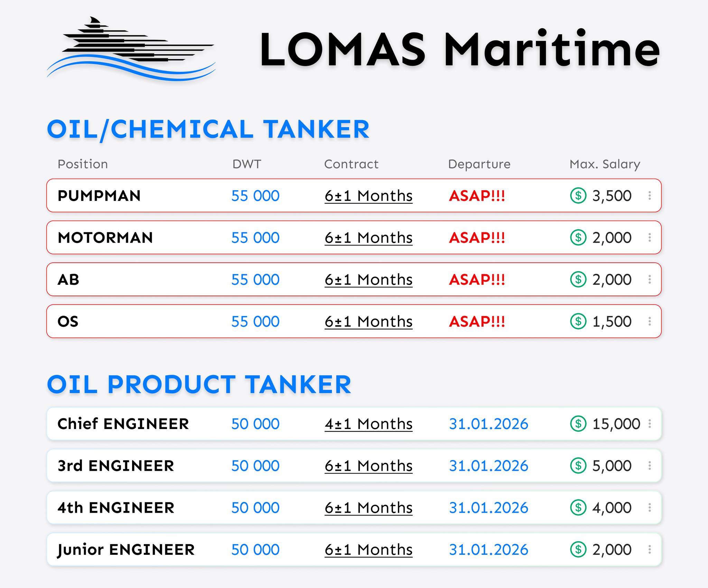Click the Max. Salary column header
Image resolution: width=708 pixels, height=588 pixels.
pyautogui.click(x=605, y=164)
